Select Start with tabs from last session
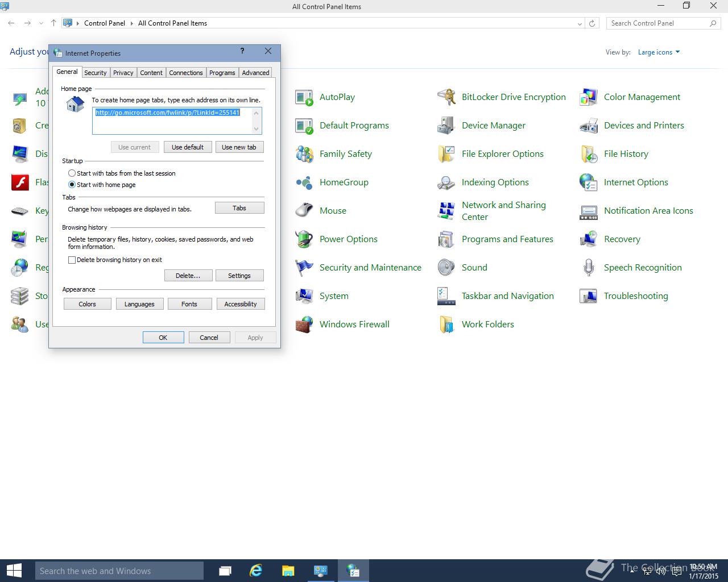Viewport: 728px width, 582px height. point(72,173)
